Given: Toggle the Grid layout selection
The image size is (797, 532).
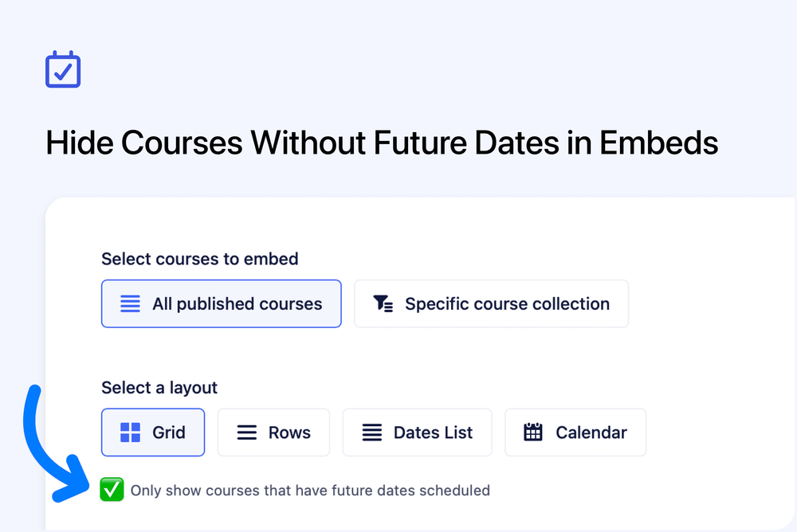Looking at the screenshot, I should pos(153,432).
